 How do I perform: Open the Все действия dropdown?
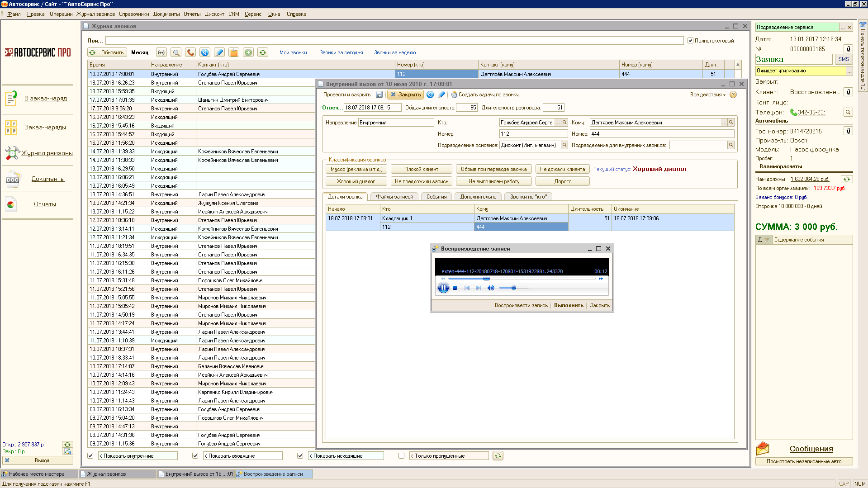tap(707, 95)
